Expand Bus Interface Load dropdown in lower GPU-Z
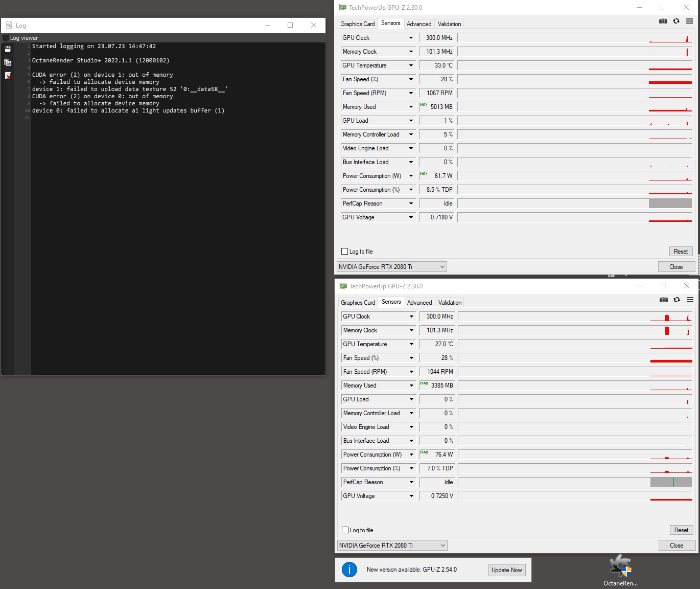Screen dimensions: 700x589 point(411,441)
